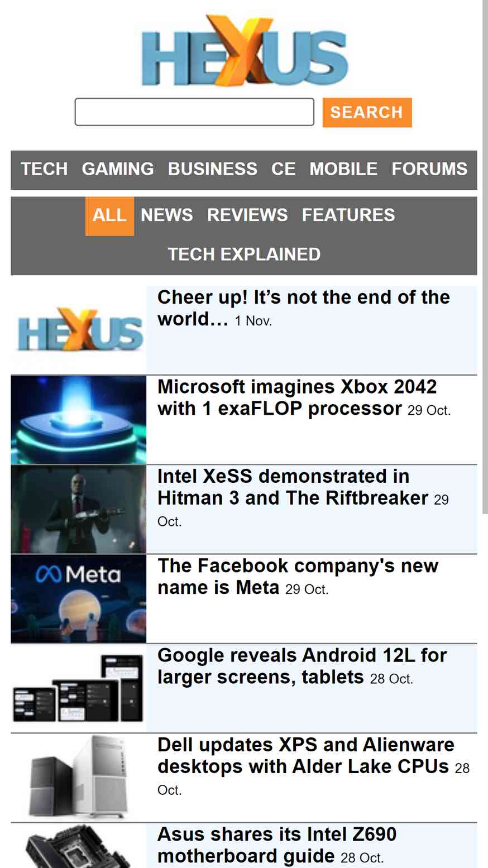Open the TECH EXPLAINED tab
Screen dimensions: 488x868
tap(244, 255)
